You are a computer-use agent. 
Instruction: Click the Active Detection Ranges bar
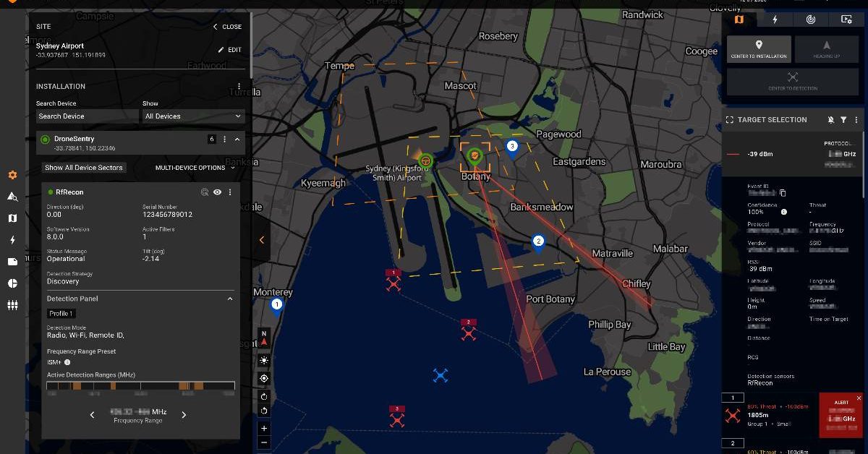coord(140,386)
